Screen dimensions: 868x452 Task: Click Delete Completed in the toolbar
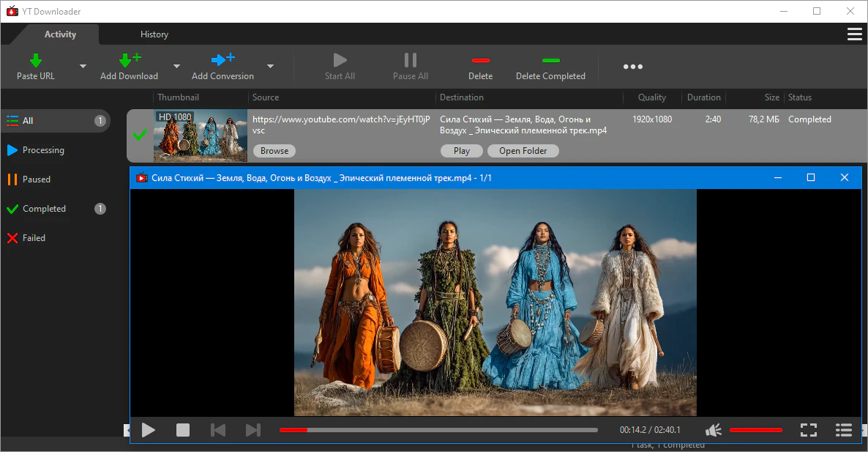click(550, 67)
